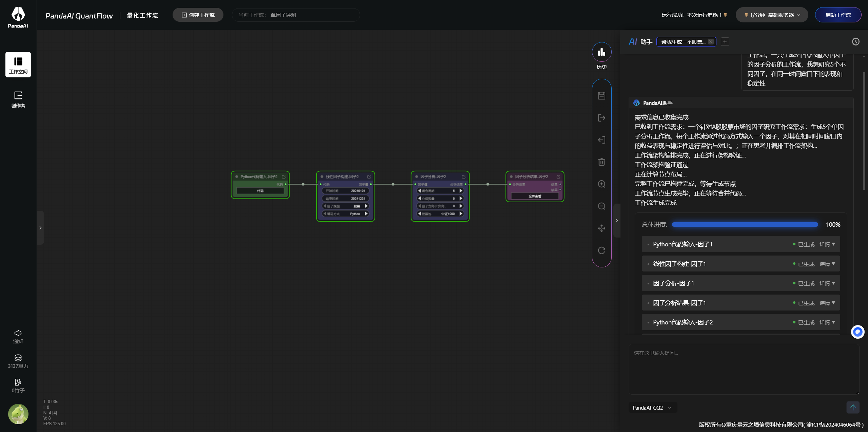Open the 历史 history chart button
Screen dimensions: 868x432
601,52
